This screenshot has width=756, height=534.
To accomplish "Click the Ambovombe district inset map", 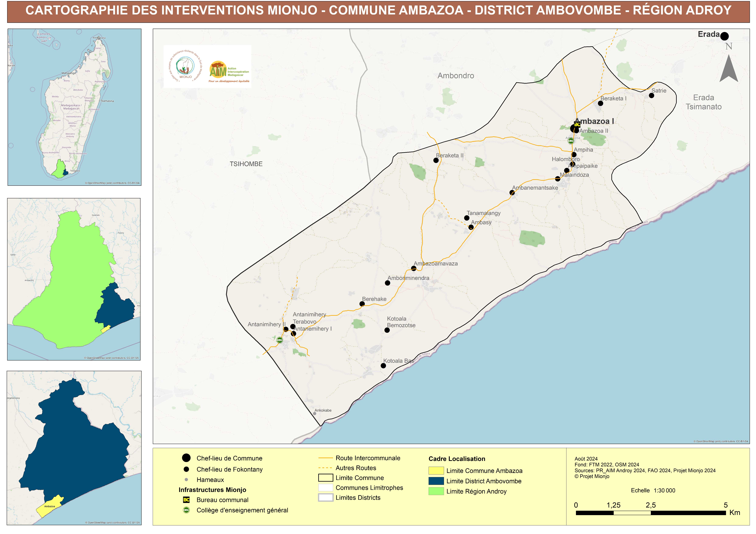I will [74, 448].
